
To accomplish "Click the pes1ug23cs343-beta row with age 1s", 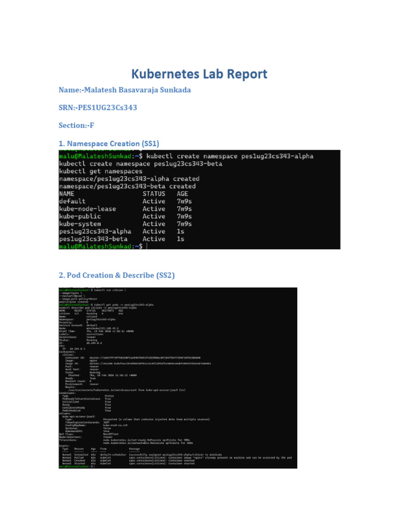I will point(122,239).
